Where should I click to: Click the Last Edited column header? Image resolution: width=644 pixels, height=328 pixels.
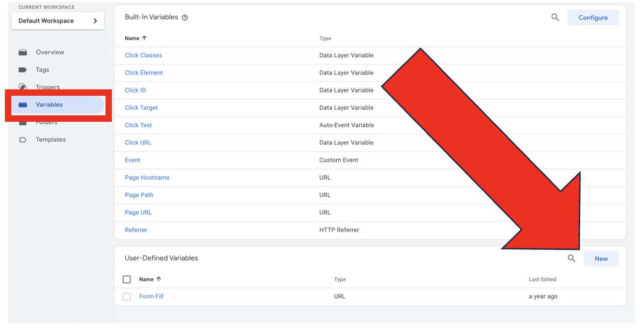click(x=542, y=279)
